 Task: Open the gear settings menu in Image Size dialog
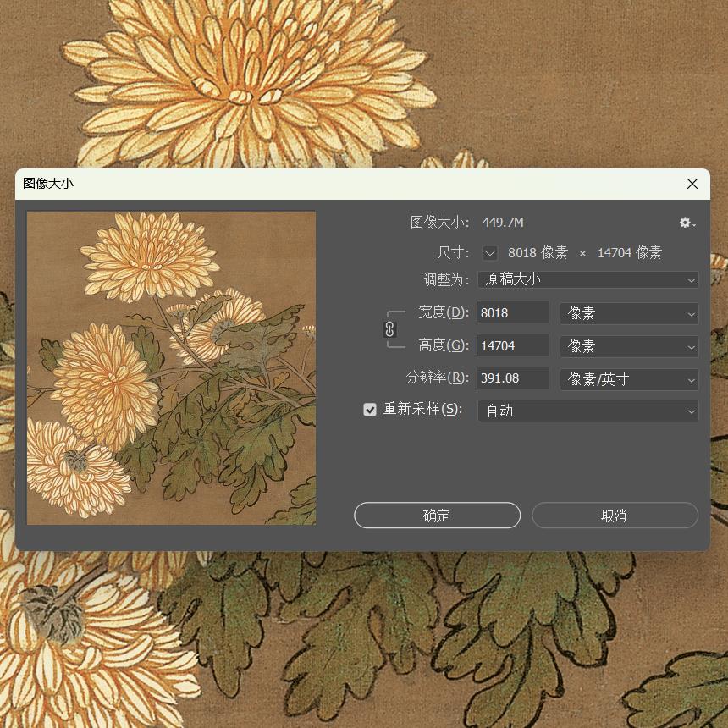coord(687,223)
